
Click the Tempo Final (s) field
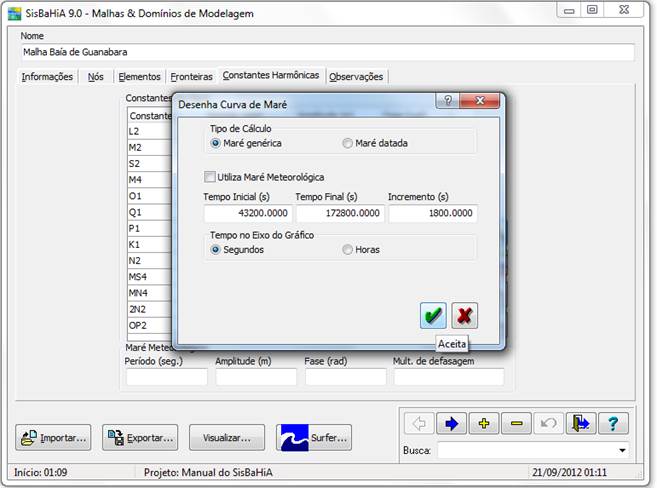click(x=340, y=213)
